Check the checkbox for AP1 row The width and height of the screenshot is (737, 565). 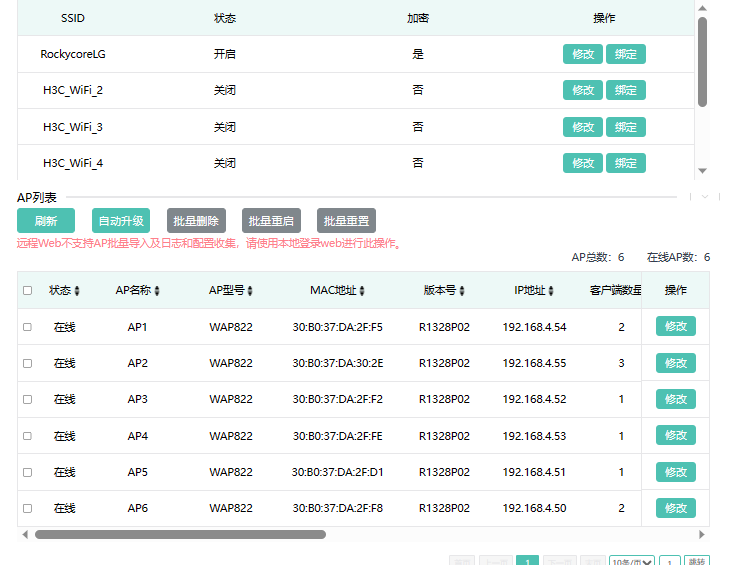tap(28, 327)
